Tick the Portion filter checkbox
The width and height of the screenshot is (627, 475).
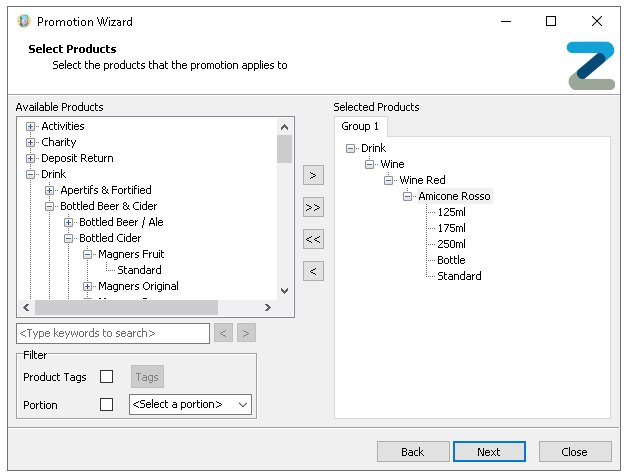[x=106, y=405]
